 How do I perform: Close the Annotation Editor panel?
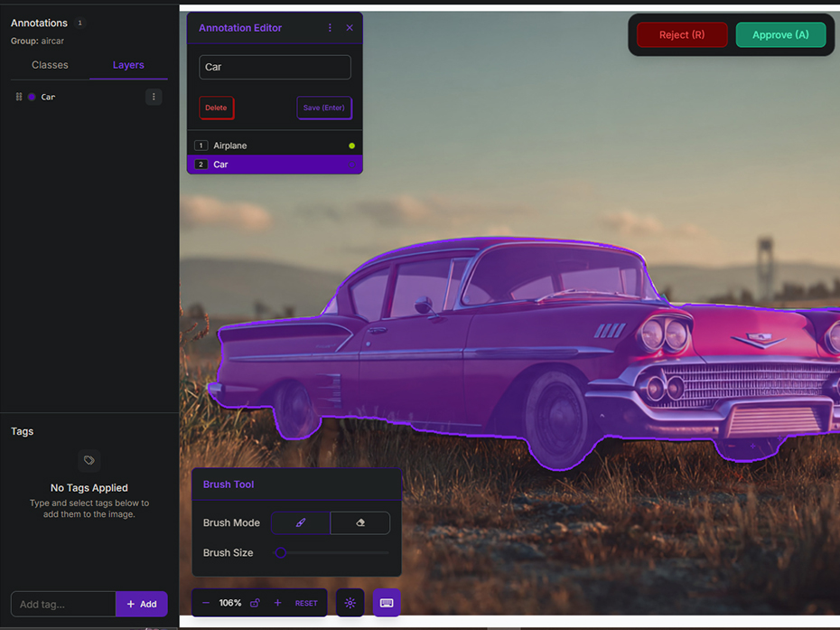(x=350, y=28)
